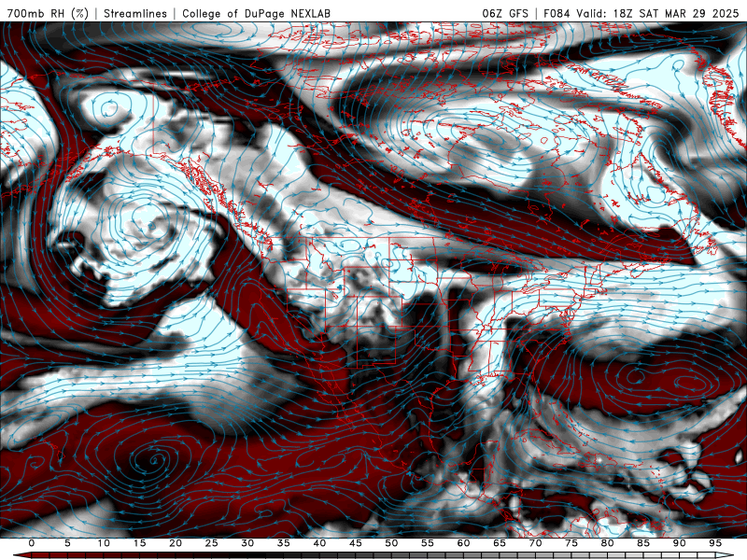Click the "25" colorbar scale label
Viewport: 747px width, 560px height.
212,543
